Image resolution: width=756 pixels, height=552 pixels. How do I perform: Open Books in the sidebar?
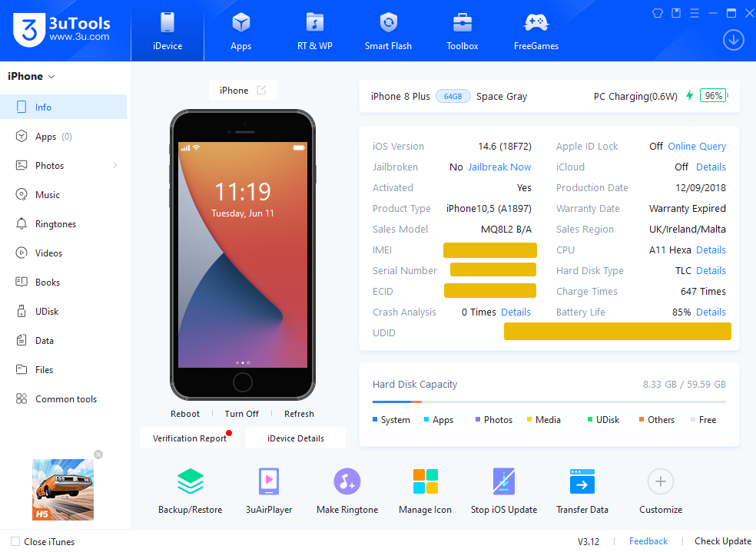point(63,283)
